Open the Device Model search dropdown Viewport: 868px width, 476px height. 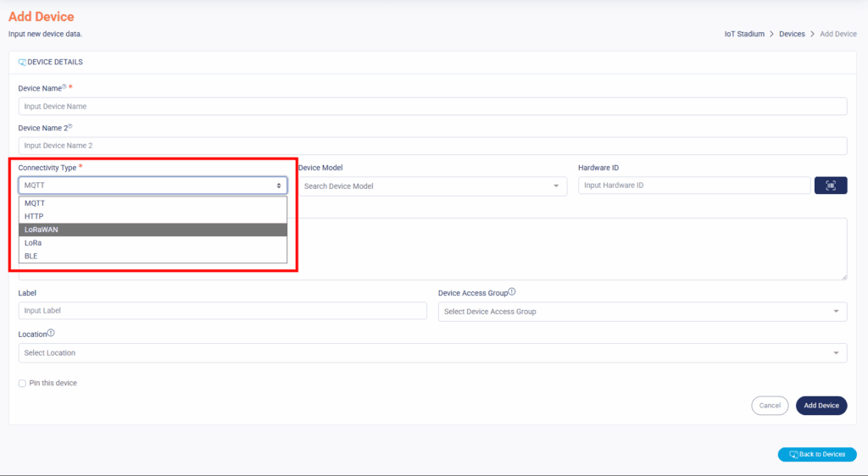(x=432, y=186)
